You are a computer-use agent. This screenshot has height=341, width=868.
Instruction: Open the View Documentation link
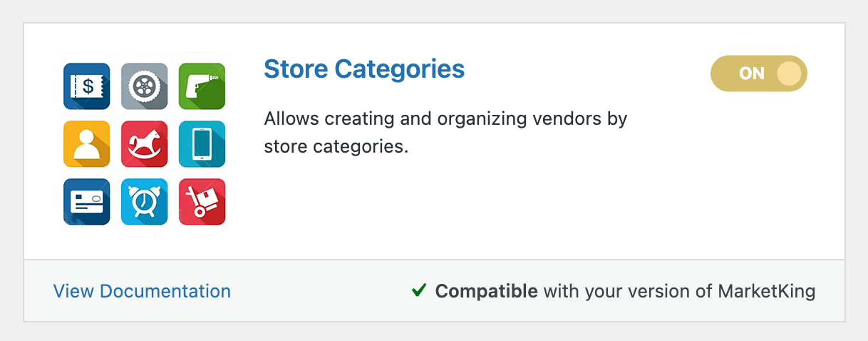[x=142, y=291]
